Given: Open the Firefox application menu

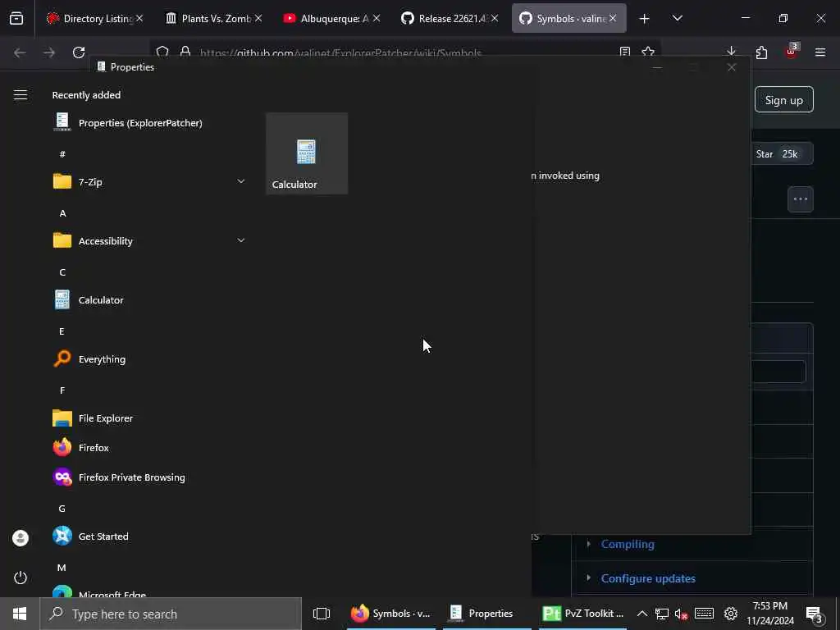Looking at the screenshot, I should [x=820, y=52].
